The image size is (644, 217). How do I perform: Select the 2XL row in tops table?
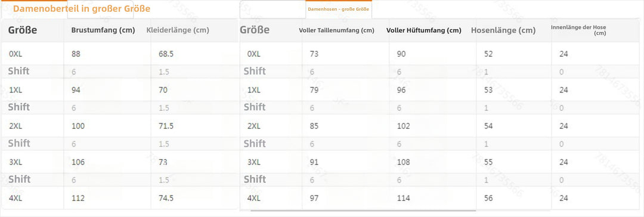pos(120,126)
